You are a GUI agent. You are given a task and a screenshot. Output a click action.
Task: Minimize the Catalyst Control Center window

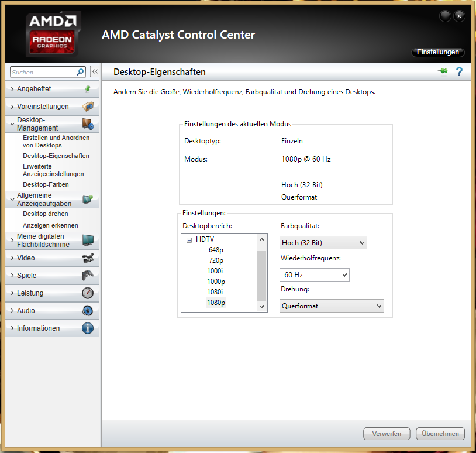[x=445, y=16]
